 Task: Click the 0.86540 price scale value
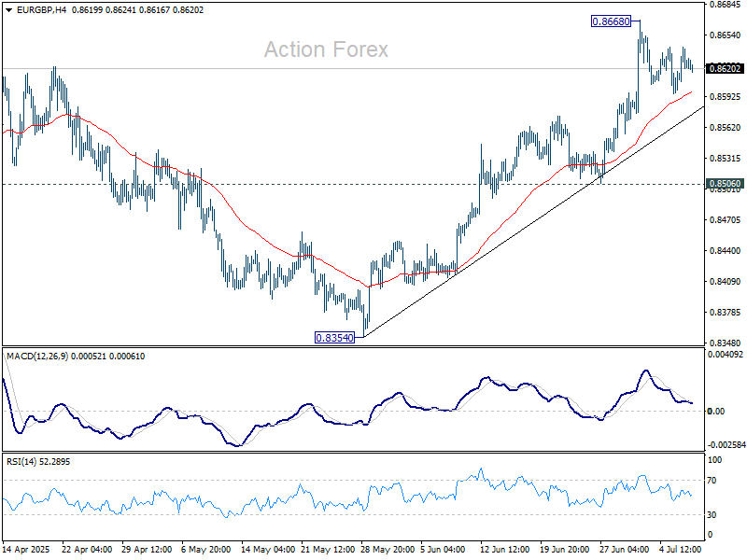[725, 35]
